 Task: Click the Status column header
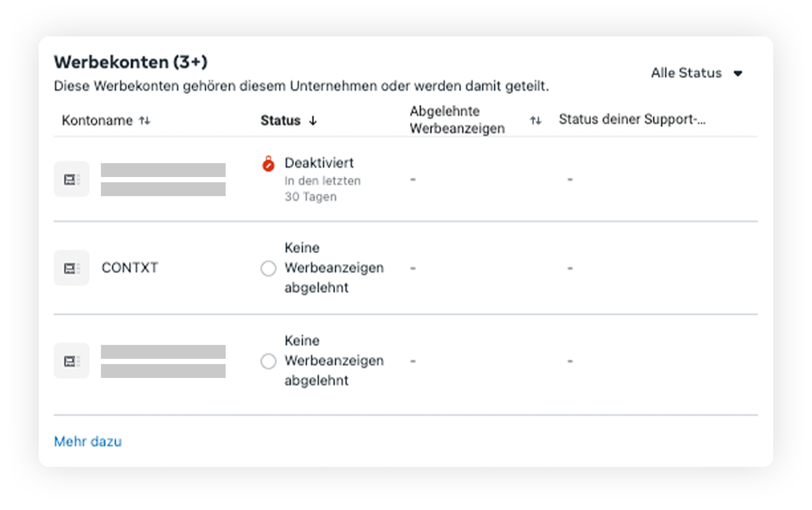[x=280, y=120]
